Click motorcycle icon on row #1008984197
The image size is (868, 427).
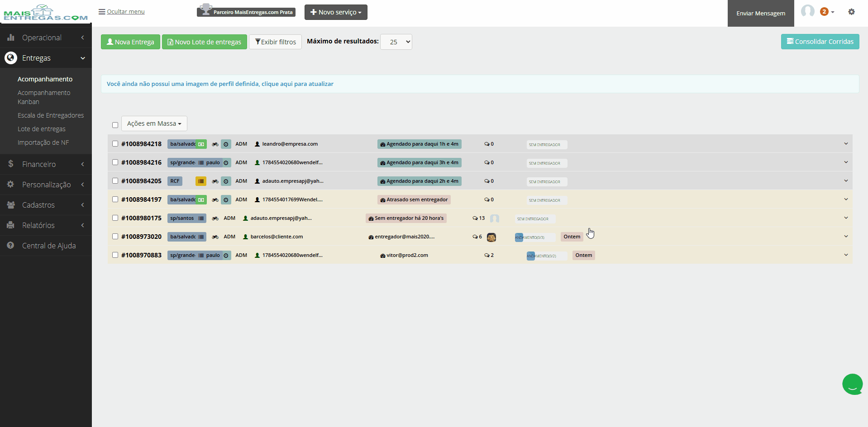pyautogui.click(x=215, y=200)
